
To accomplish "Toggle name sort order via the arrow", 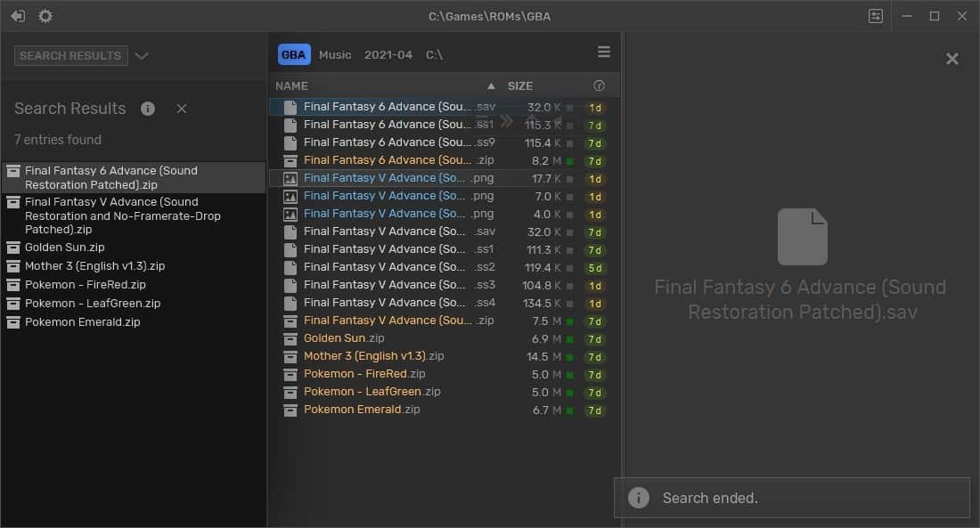I will pos(491,86).
